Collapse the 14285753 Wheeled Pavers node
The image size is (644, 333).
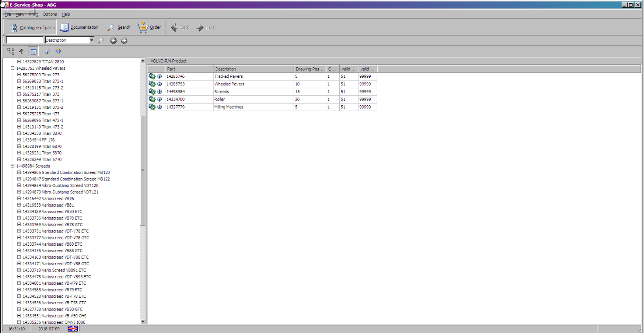pos(13,68)
